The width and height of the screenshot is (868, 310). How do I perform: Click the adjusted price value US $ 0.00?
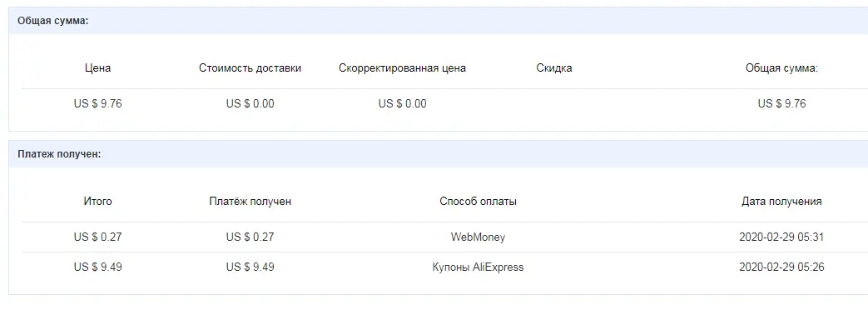tap(403, 103)
